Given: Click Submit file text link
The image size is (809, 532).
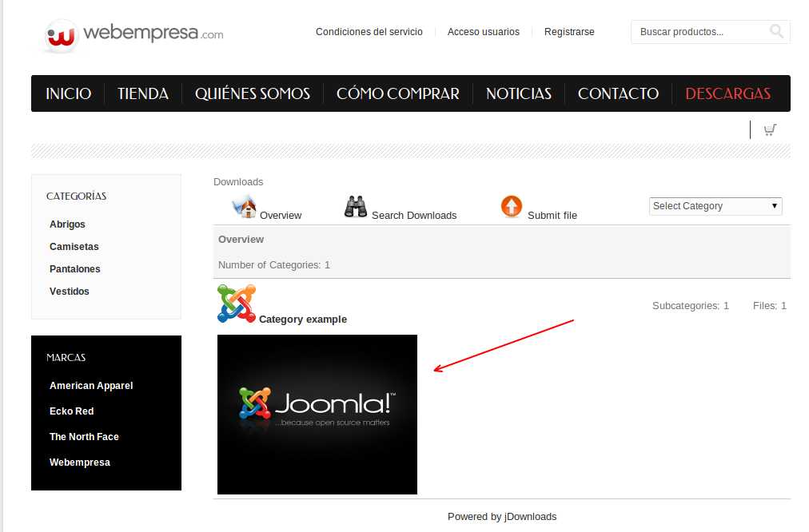Looking at the screenshot, I should coord(552,216).
